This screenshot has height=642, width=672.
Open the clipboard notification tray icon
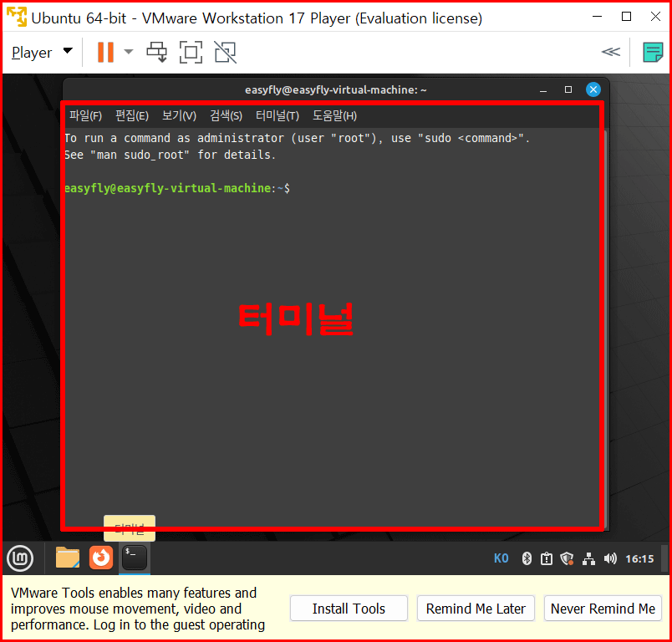(x=547, y=558)
